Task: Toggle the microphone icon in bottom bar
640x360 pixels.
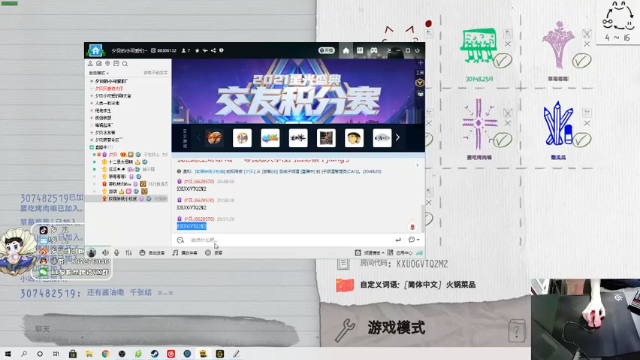Action: point(117,253)
